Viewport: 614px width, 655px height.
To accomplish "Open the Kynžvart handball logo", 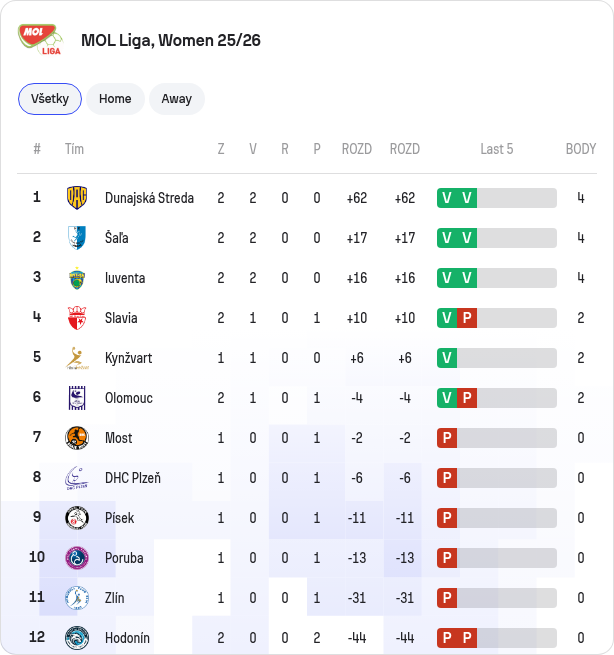I will click(77, 358).
